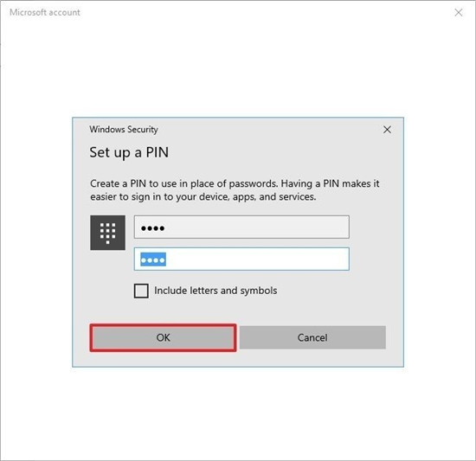
Task: Click the word 'PIN' in the dialog heading
Action: click(x=158, y=152)
